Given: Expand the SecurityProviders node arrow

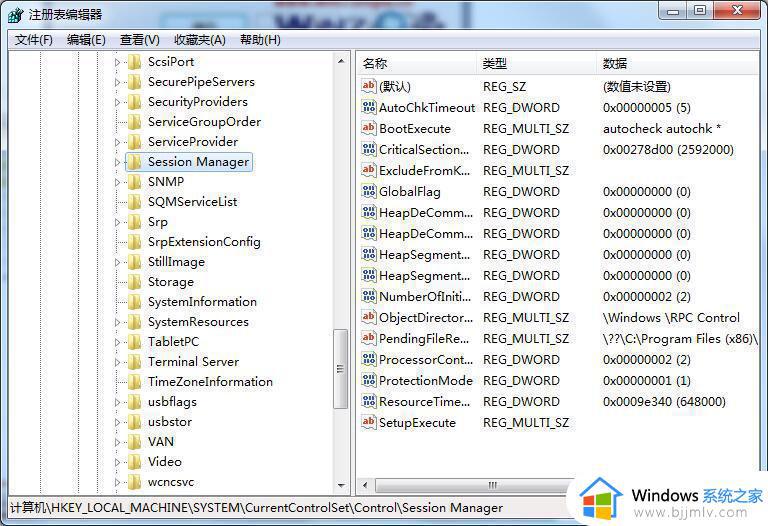Looking at the screenshot, I should [x=117, y=102].
